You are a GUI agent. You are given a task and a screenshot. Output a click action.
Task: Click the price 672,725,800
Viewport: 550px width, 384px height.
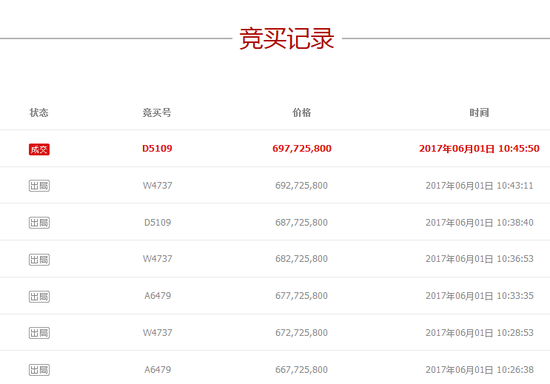(x=301, y=332)
